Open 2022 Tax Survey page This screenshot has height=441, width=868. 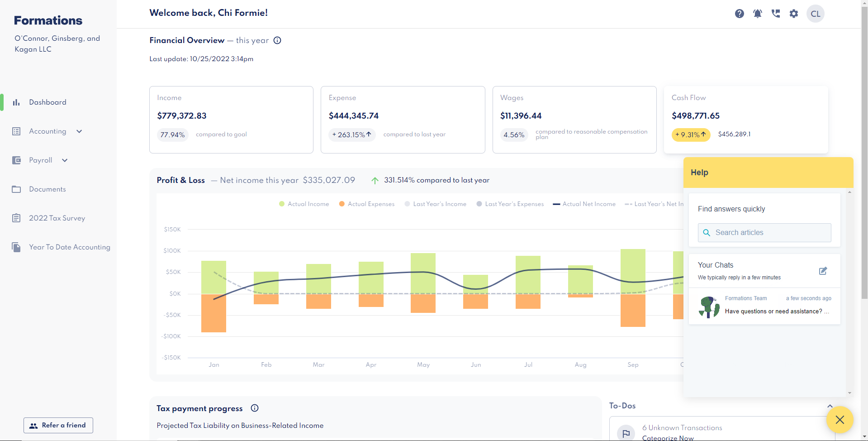pos(57,218)
